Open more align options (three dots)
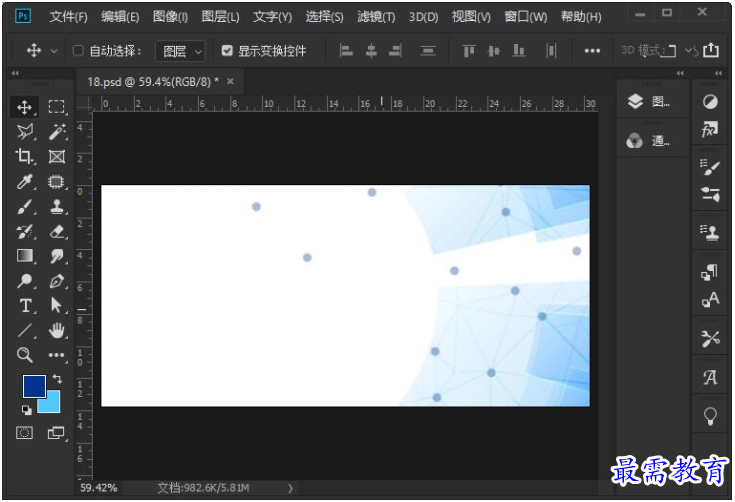This screenshot has width=735, height=502. (x=592, y=51)
